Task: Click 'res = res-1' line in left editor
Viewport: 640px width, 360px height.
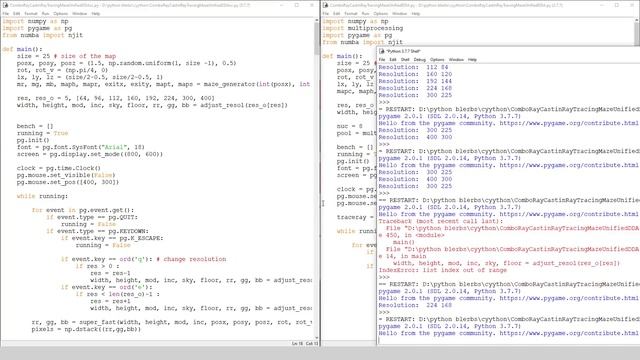Action: pos(110,273)
